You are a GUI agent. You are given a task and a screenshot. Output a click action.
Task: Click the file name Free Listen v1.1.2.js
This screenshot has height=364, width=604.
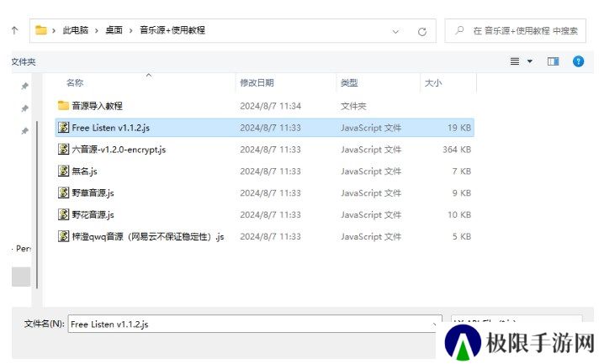pos(110,128)
